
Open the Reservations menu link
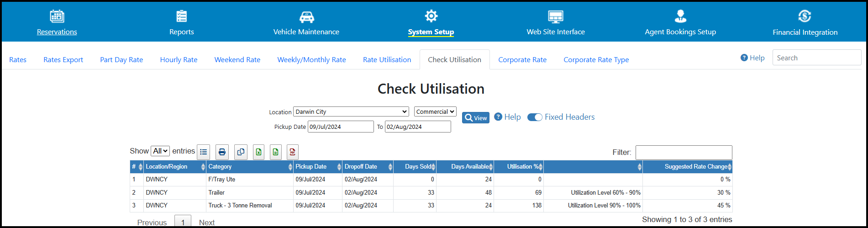coord(57,32)
